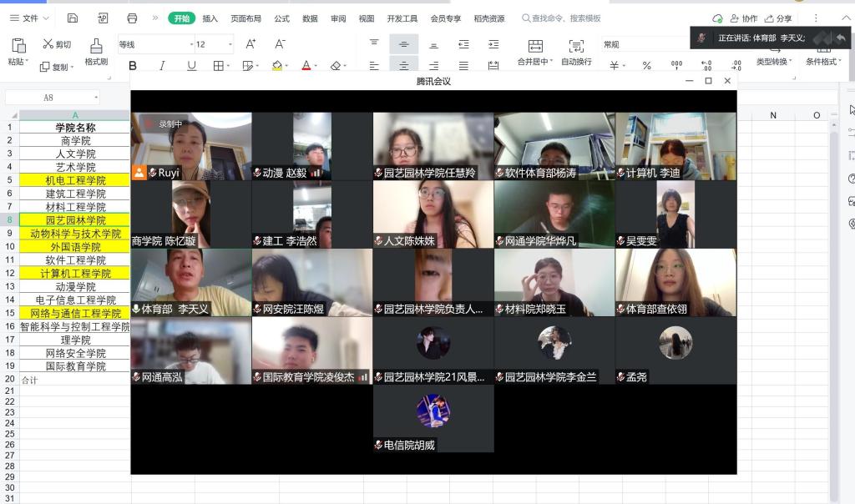Click the increase font size icon
This screenshot has width=855, height=504.
[x=250, y=44]
